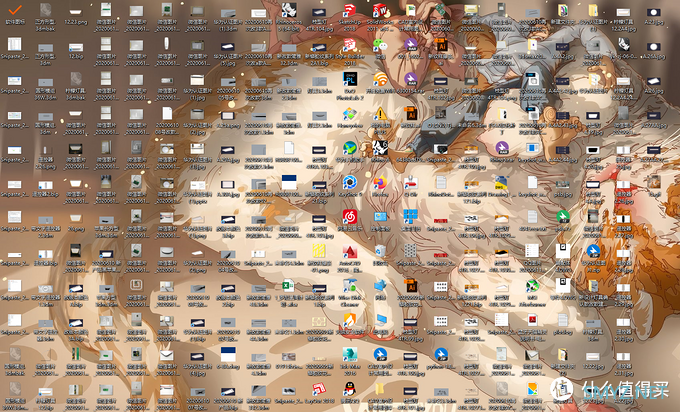This screenshot has height=412, width=680.
Task: Open the WeChat green chat bubbles icon
Action: click(x=380, y=45)
